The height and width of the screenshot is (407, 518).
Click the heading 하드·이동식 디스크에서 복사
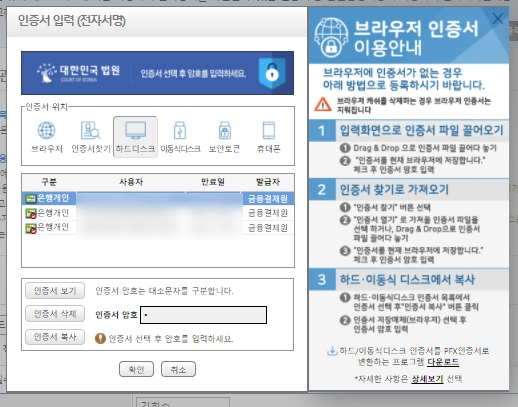407,280
